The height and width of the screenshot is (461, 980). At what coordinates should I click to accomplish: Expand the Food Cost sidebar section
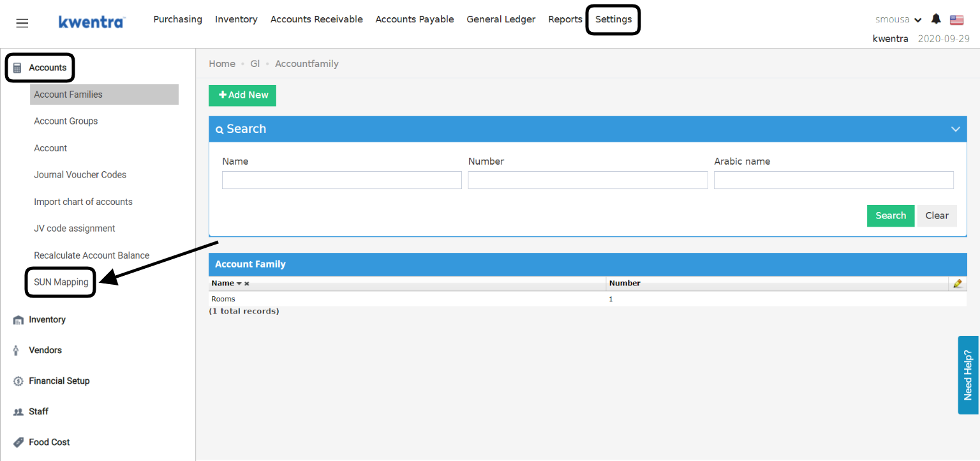click(49, 442)
